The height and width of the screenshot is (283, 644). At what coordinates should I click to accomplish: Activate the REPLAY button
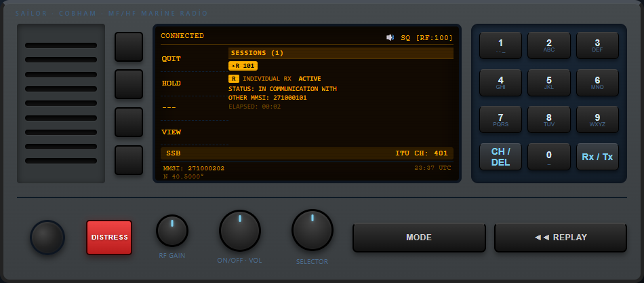[x=561, y=238]
